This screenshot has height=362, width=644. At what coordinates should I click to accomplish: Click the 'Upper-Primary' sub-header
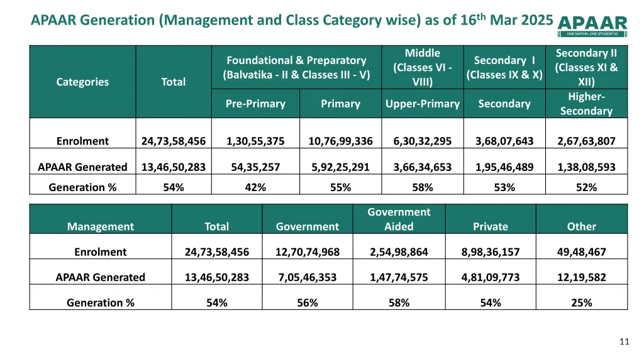click(423, 104)
